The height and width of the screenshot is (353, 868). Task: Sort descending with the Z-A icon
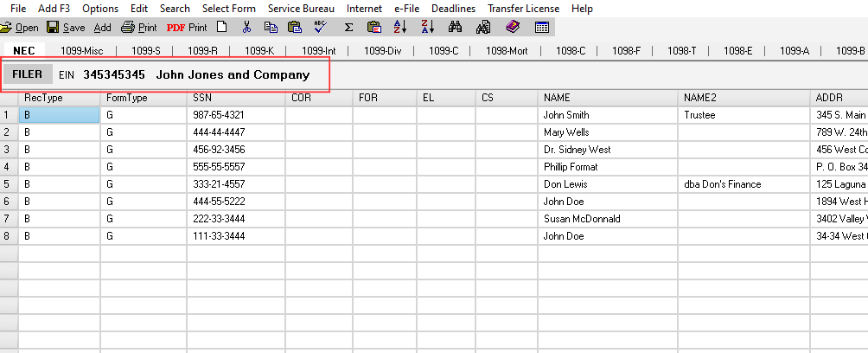(427, 28)
